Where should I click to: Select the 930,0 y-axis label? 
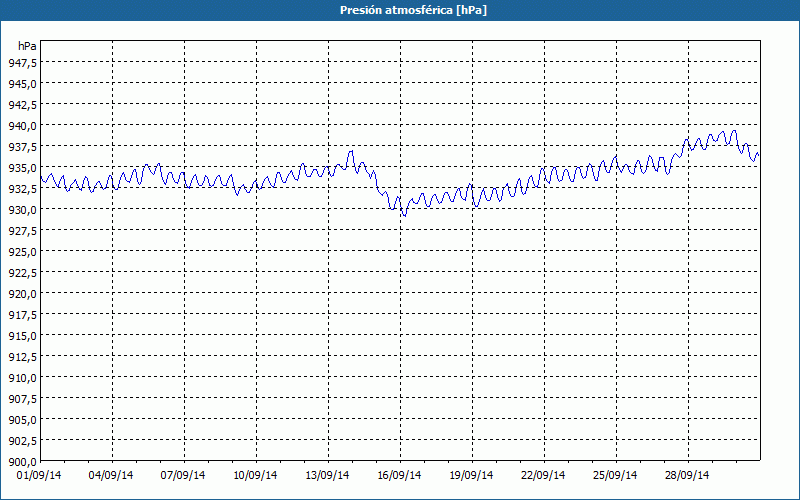point(22,210)
